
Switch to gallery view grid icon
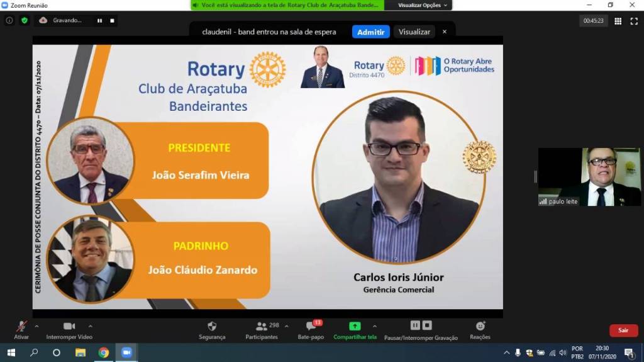(618, 21)
